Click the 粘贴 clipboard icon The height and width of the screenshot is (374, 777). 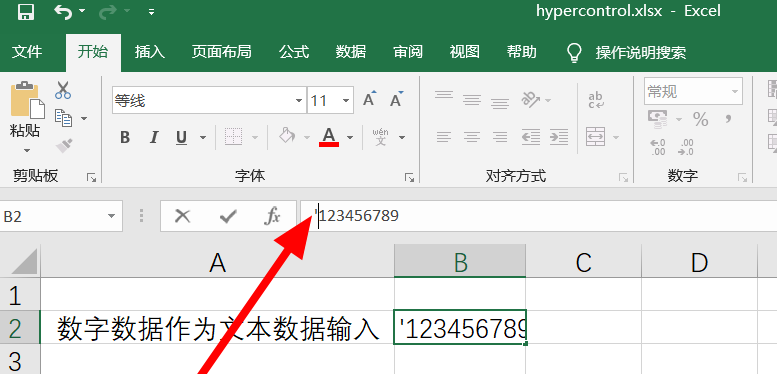click(27, 100)
